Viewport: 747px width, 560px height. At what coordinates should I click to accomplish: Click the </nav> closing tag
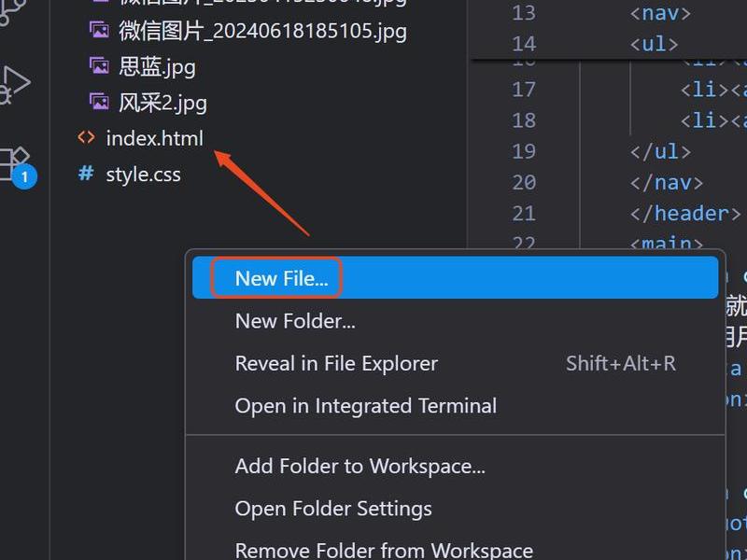tap(667, 182)
